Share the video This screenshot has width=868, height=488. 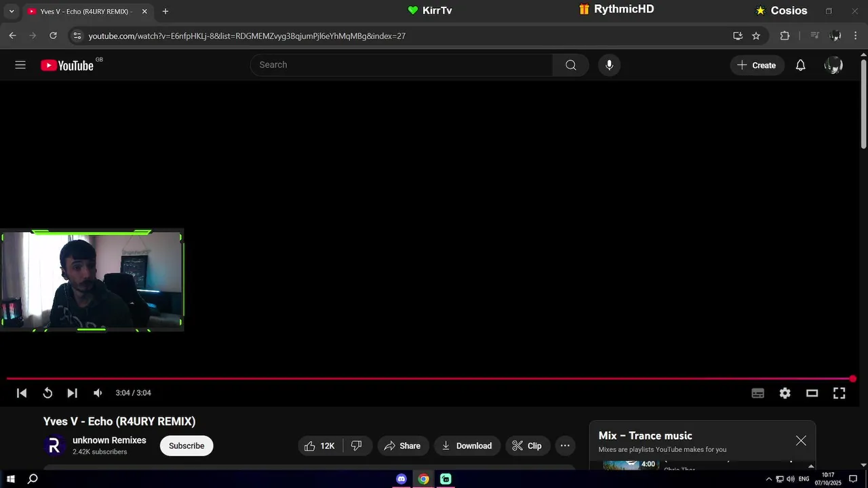(403, 445)
